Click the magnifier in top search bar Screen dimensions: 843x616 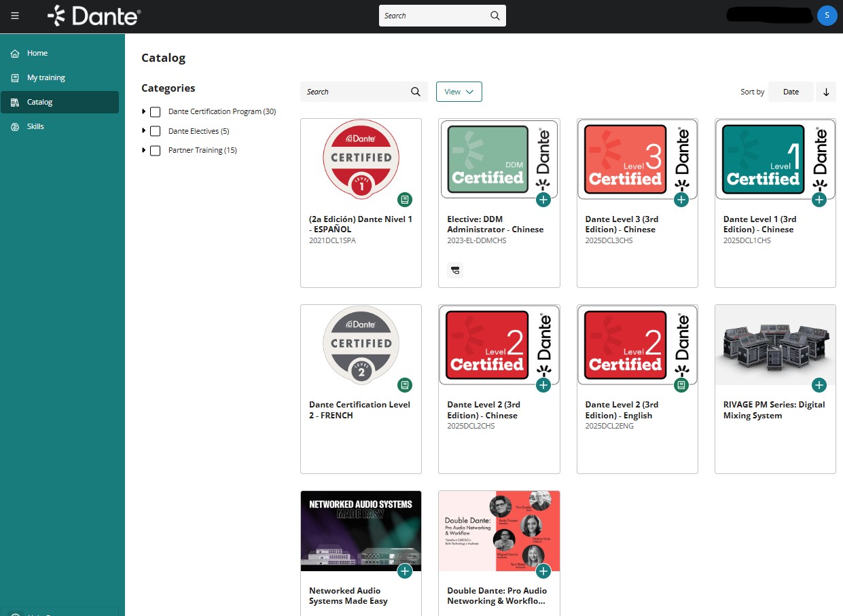click(x=495, y=16)
